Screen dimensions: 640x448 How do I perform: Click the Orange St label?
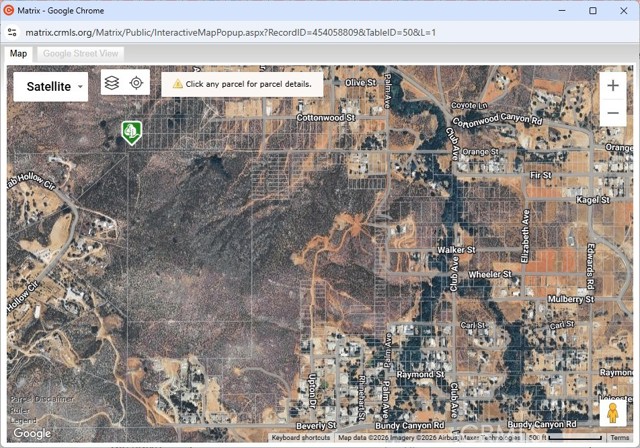[x=480, y=152]
